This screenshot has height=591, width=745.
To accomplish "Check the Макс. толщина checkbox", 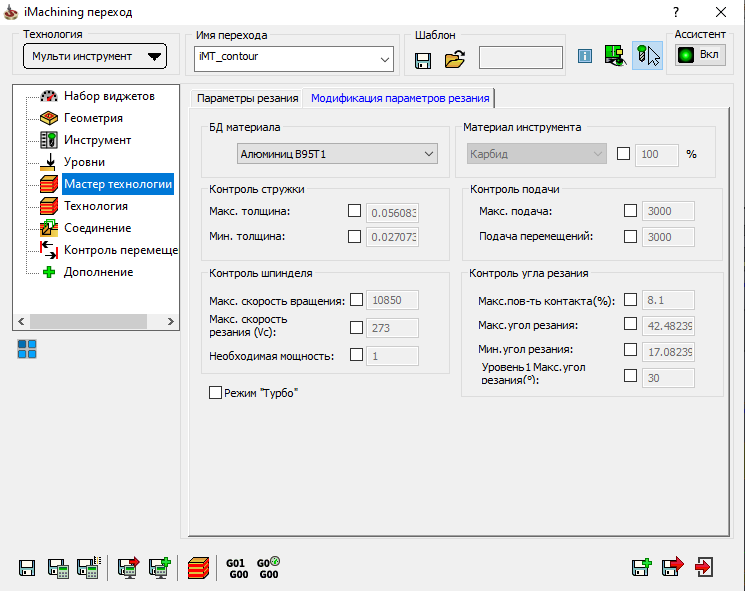I will pos(354,210).
